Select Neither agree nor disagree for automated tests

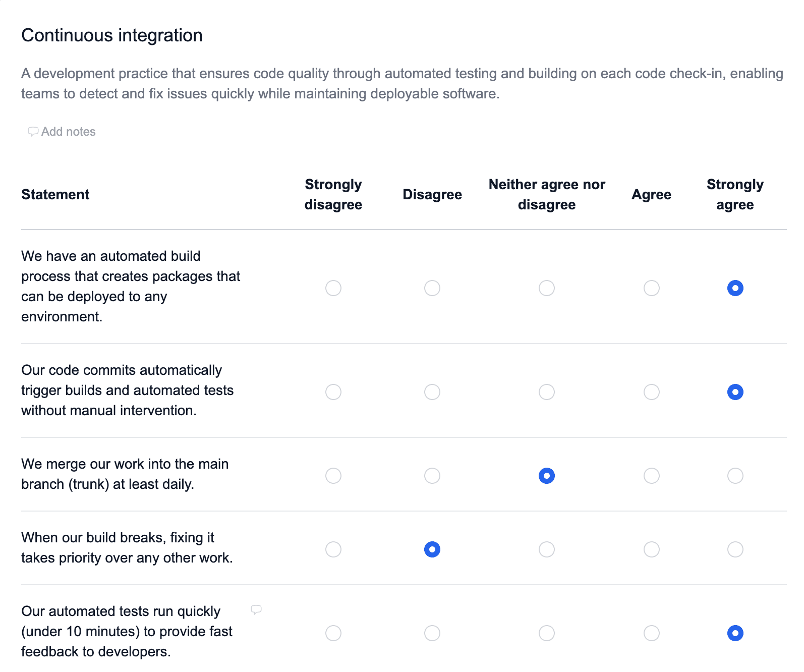[547, 633]
